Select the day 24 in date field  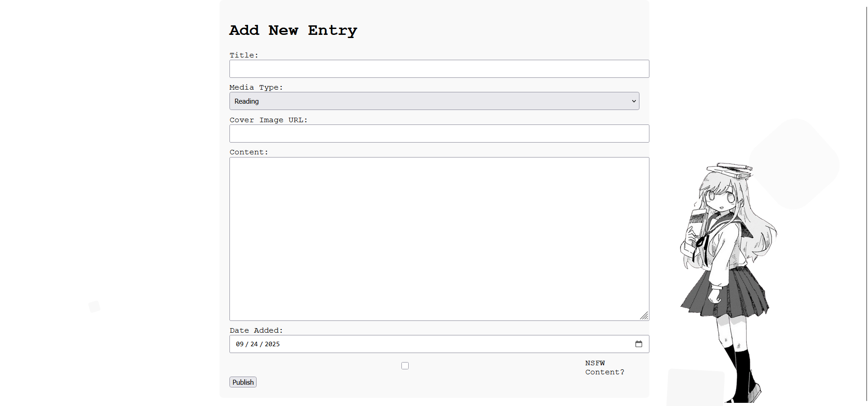pyautogui.click(x=254, y=344)
